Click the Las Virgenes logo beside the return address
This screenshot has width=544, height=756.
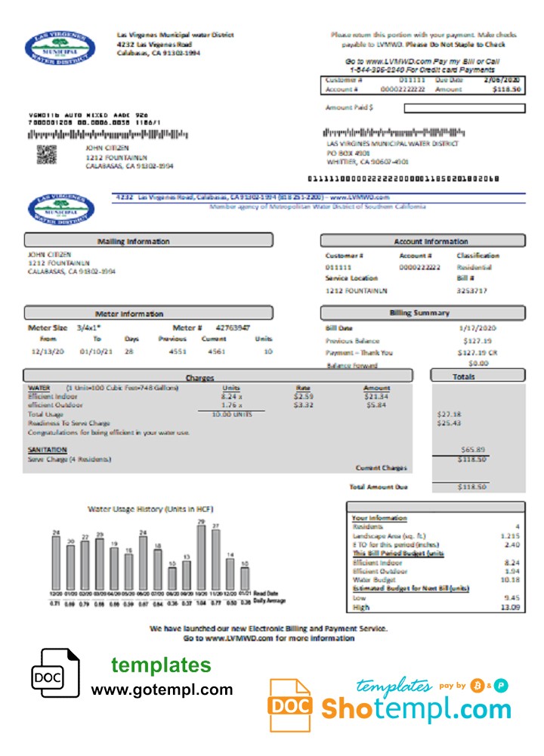pyautogui.click(x=60, y=49)
